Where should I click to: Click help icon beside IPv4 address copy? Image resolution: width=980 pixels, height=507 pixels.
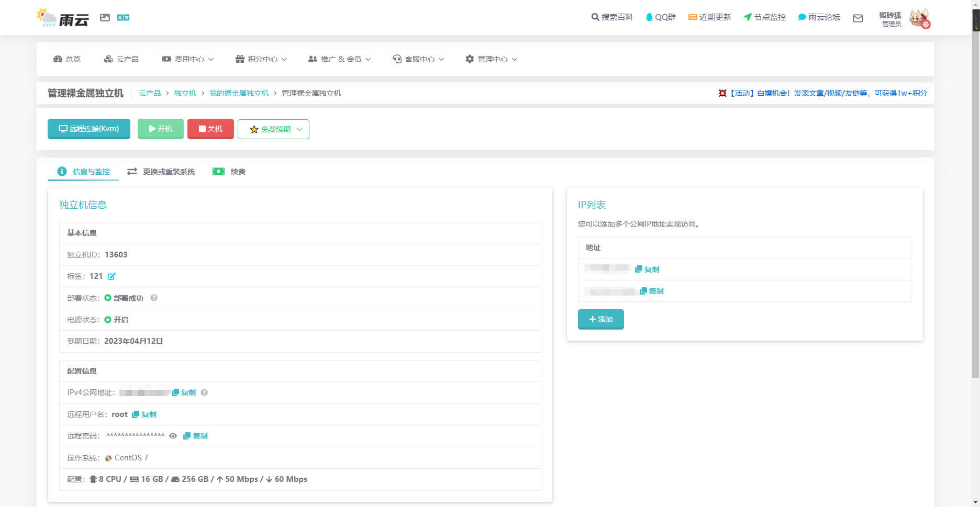(x=204, y=392)
